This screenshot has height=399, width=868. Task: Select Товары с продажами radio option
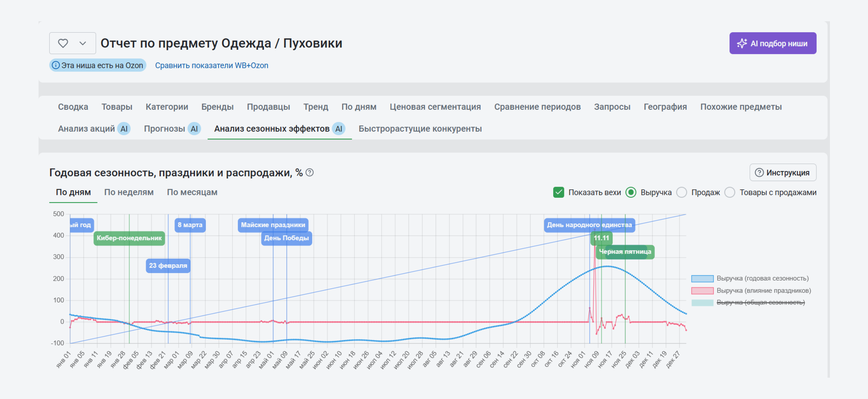tap(730, 192)
